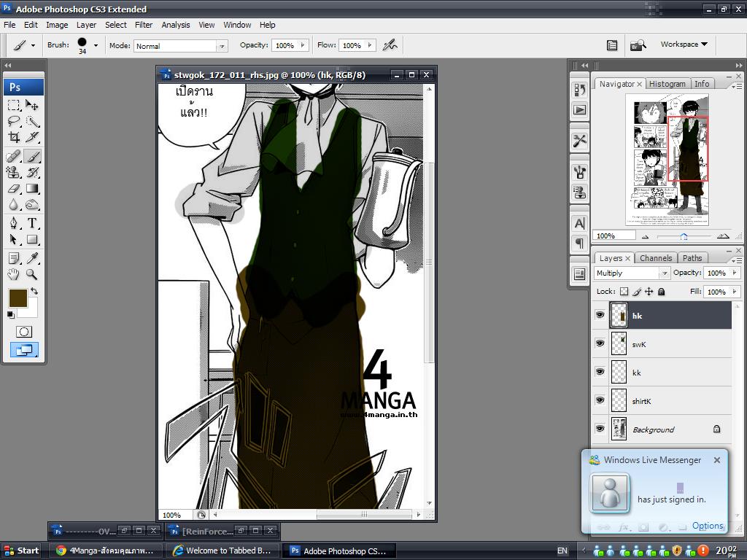Viewport: 747px width, 560px height.
Task: Change screen mode button
Action: pos(24,350)
